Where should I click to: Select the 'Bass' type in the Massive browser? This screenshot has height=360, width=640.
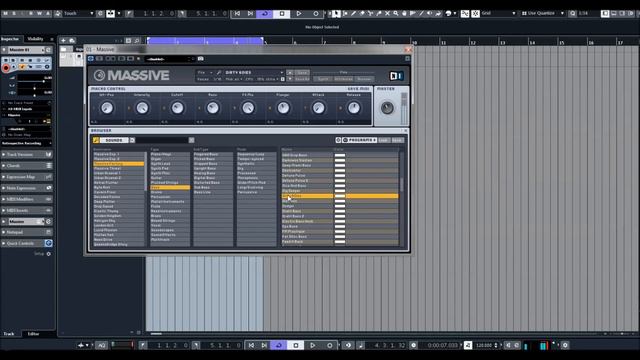[170, 188]
